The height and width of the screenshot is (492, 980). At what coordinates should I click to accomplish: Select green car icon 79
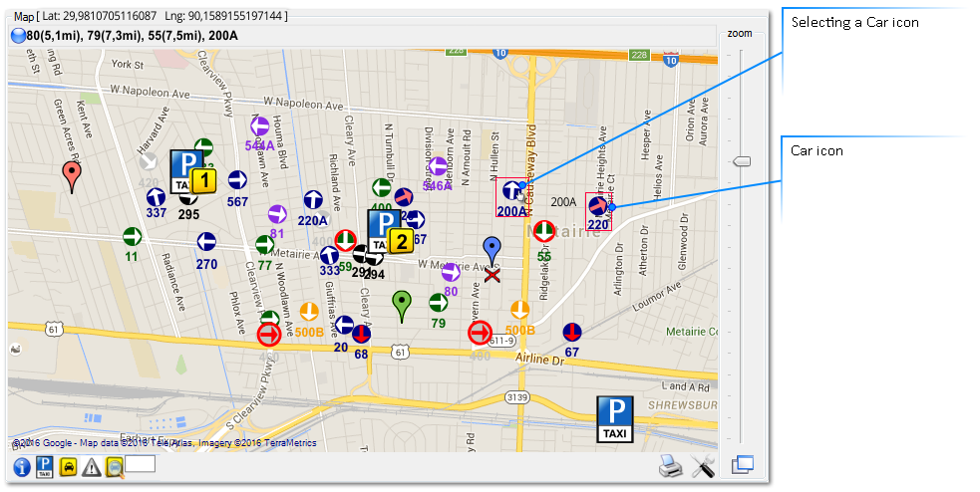438,303
